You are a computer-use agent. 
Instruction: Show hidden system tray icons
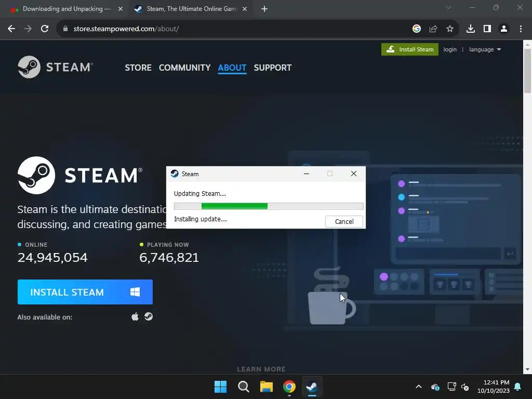419,387
